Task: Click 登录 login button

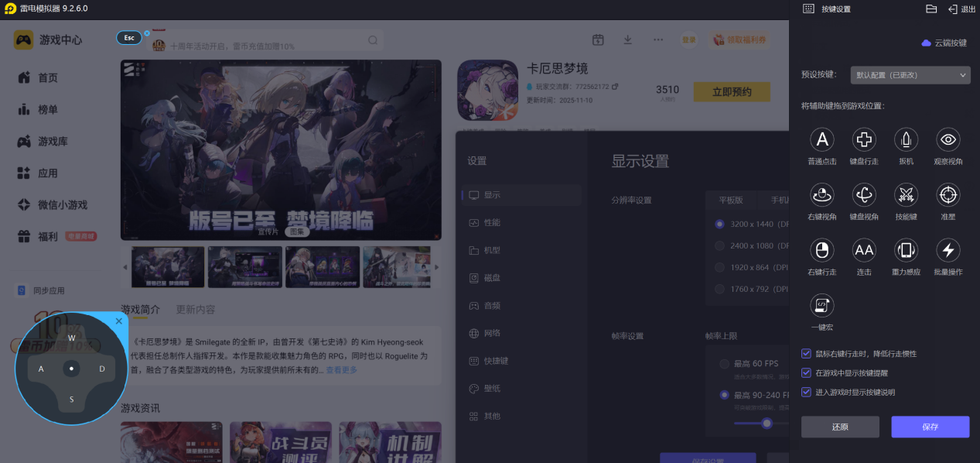Action: (688, 39)
